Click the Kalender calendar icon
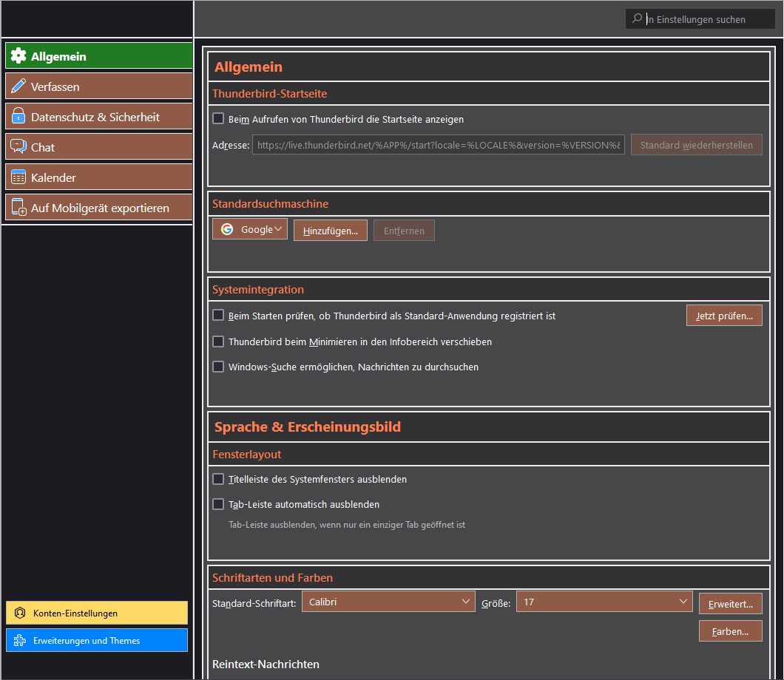 pos(18,177)
